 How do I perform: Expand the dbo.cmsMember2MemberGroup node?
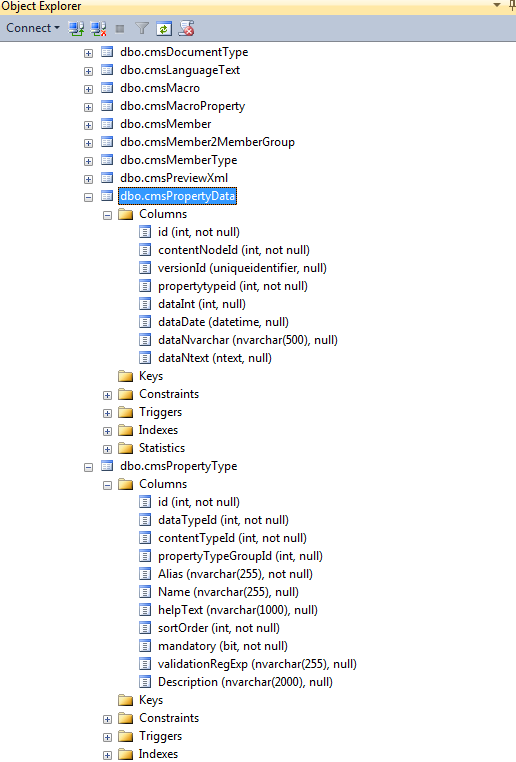tap(88, 143)
